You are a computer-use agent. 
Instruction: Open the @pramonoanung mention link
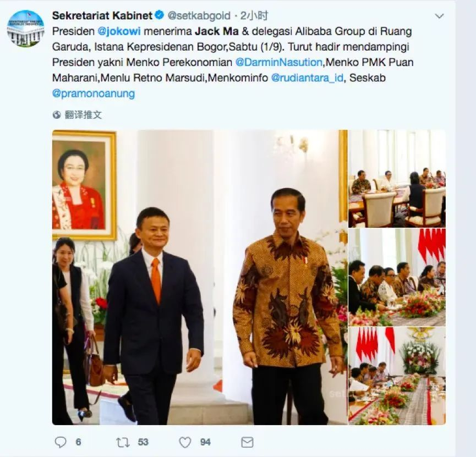(x=94, y=93)
